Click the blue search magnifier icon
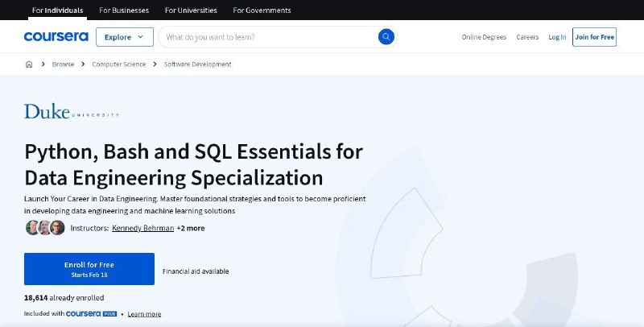This screenshot has width=644, height=327. pos(386,37)
